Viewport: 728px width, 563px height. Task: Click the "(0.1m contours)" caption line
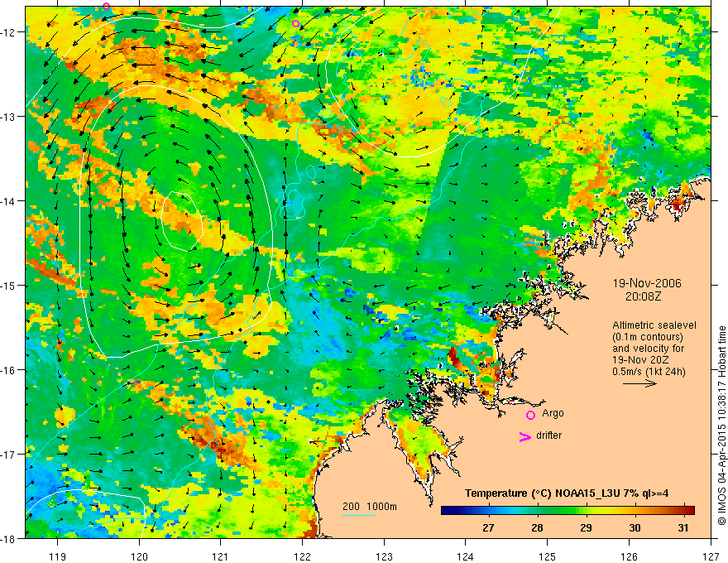(648, 337)
